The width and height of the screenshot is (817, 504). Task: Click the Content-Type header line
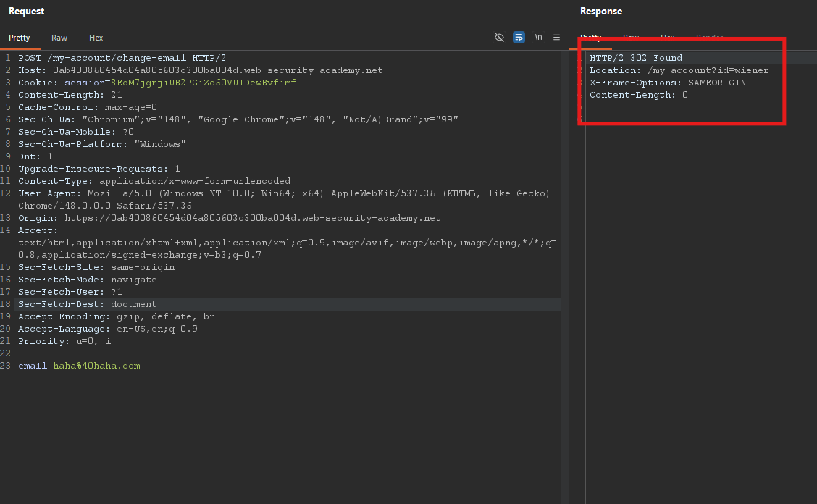(154, 181)
